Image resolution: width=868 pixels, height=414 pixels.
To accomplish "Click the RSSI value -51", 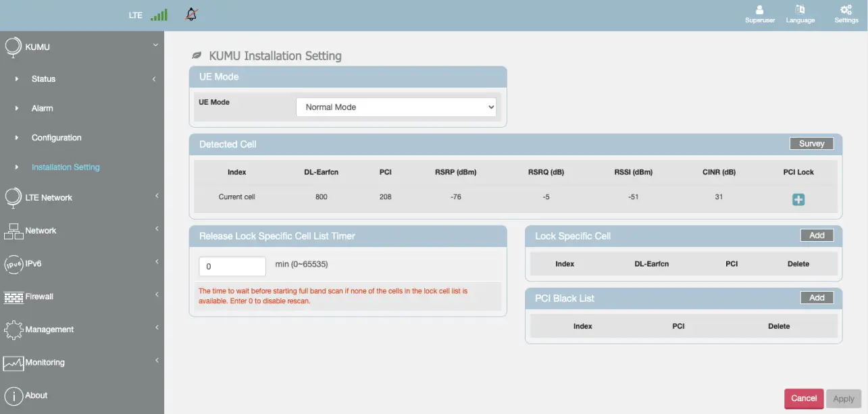I will pos(633,197).
